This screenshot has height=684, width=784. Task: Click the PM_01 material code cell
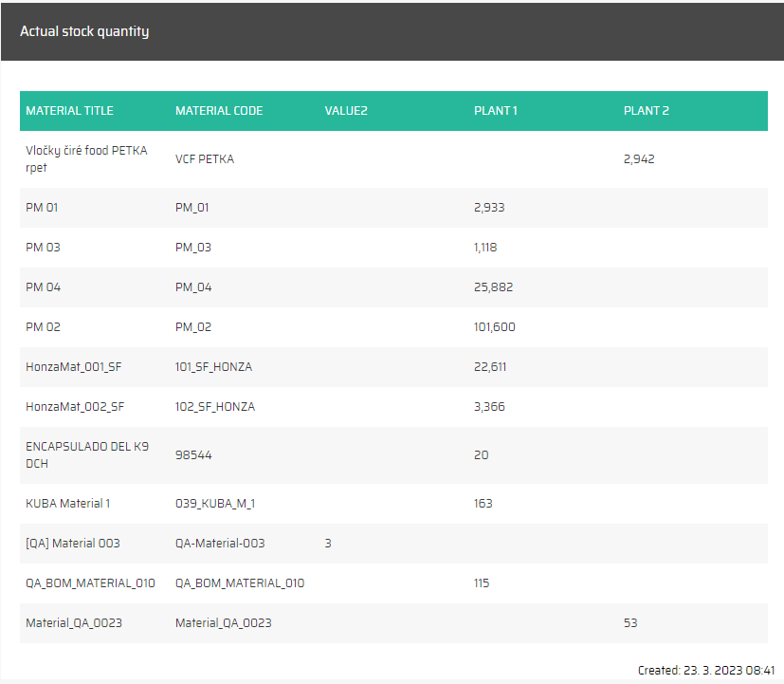click(193, 208)
